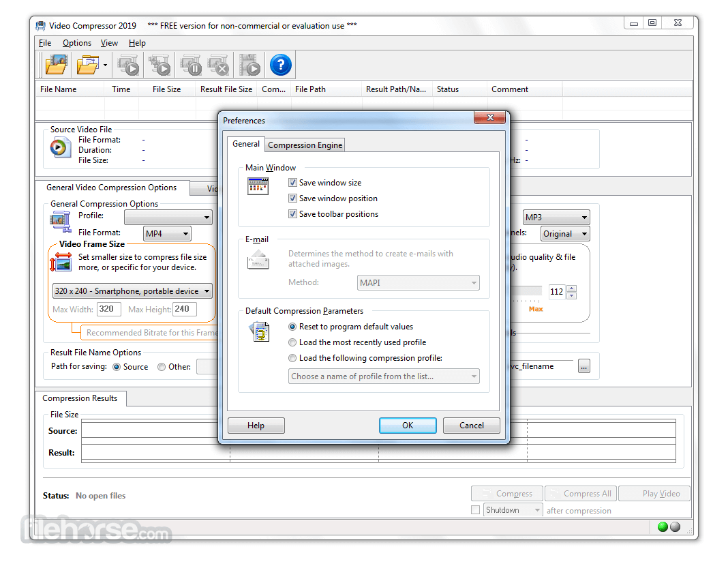
Task: Click the Compress All button
Action: pos(580,493)
